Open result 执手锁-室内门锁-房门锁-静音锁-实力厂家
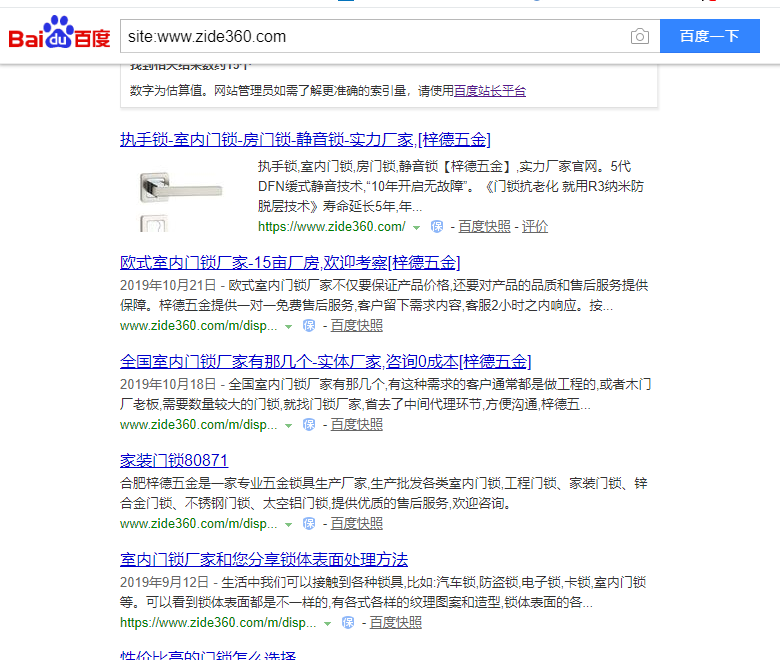The image size is (780, 660). 305,140
